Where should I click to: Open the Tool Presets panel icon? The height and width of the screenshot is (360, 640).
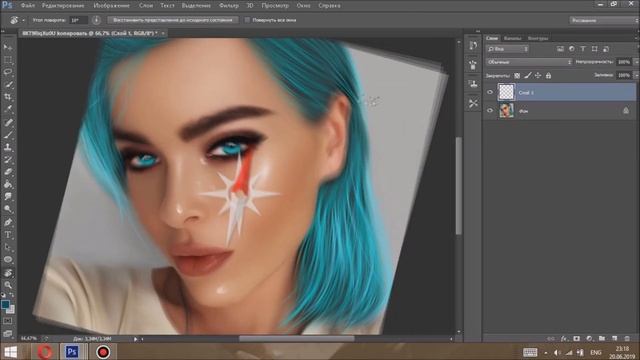tap(473, 103)
